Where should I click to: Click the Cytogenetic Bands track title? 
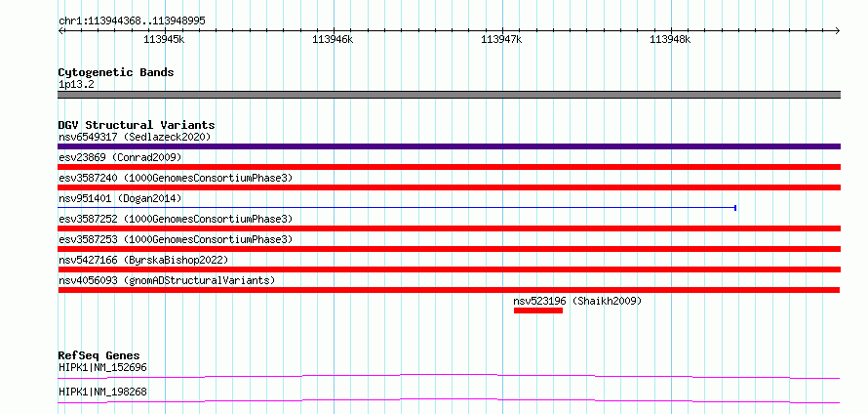click(x=116, y=72)
